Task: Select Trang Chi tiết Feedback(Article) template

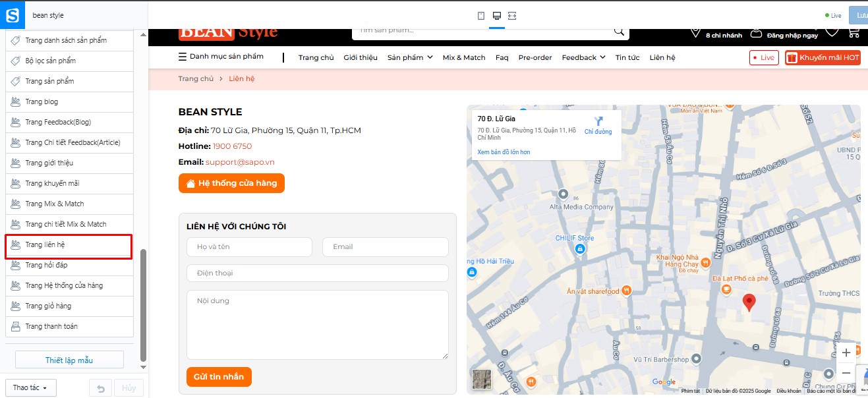Action: 69,142
